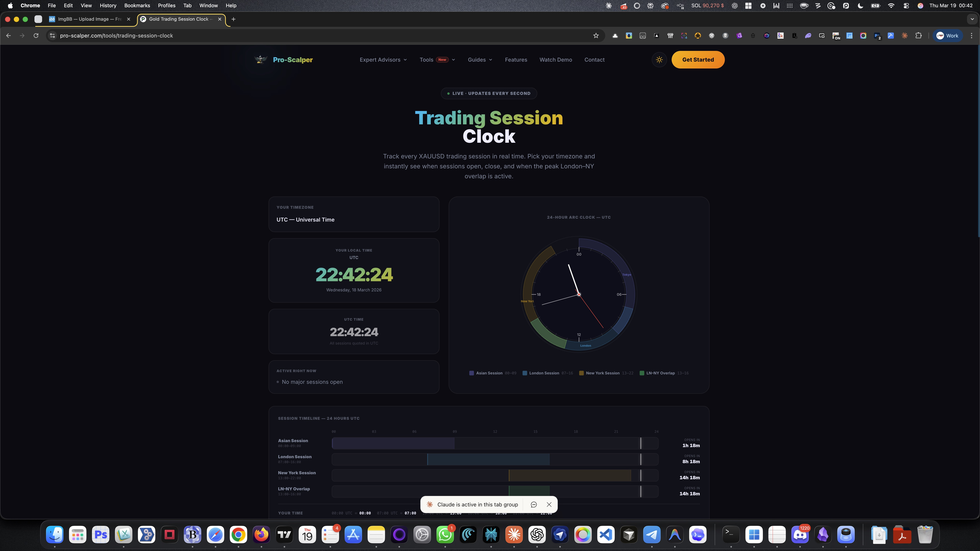
Task: Click the London Session timeline bar
Action: (488, 459)
